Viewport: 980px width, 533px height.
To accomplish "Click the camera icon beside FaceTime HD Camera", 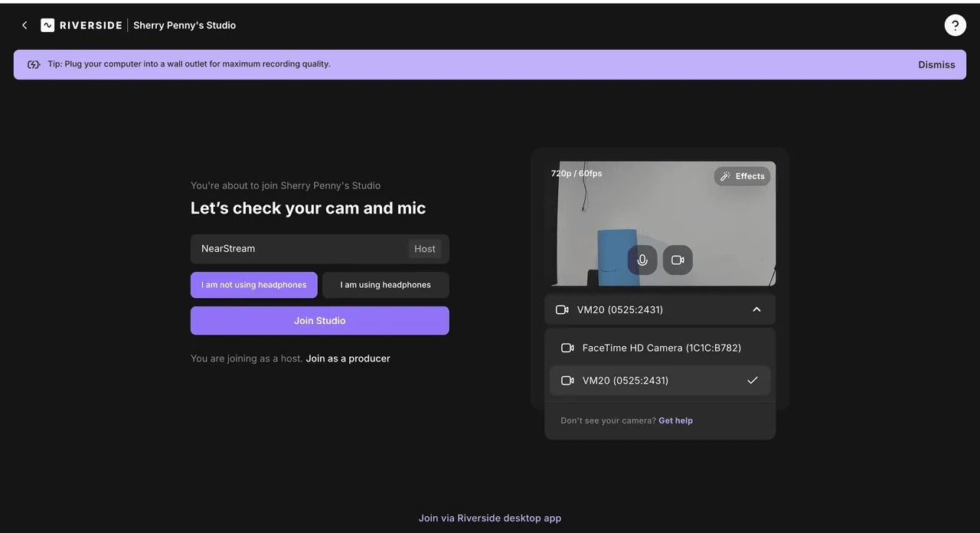I will click(x=567, y=348).
